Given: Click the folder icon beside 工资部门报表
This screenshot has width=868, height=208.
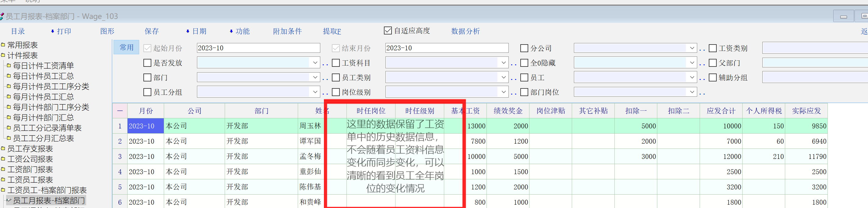Looking at the screenshot, I should pos(3,169).
